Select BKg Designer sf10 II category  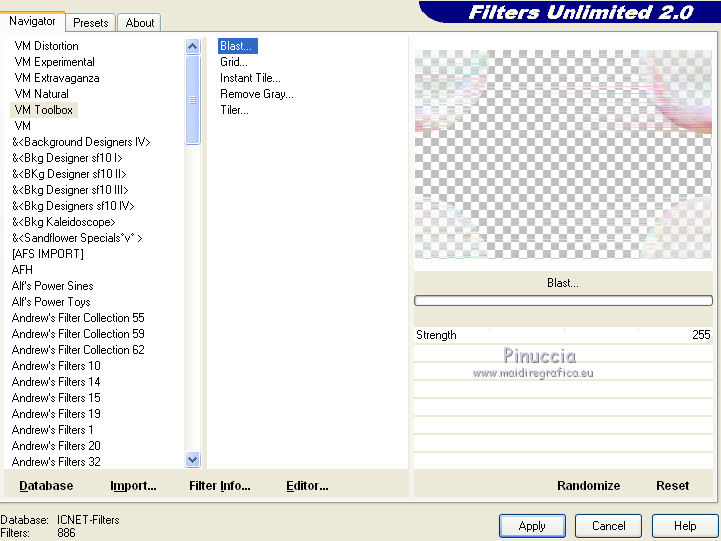point(69,174)
